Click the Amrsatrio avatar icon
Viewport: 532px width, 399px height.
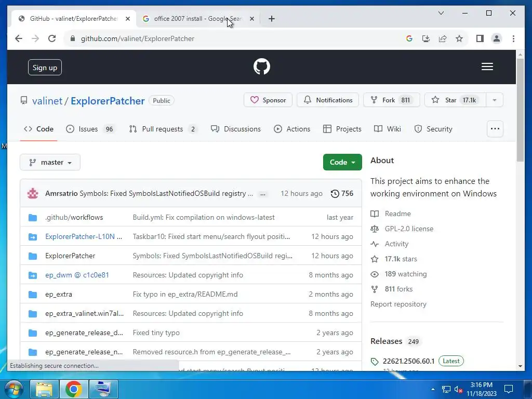33,193
